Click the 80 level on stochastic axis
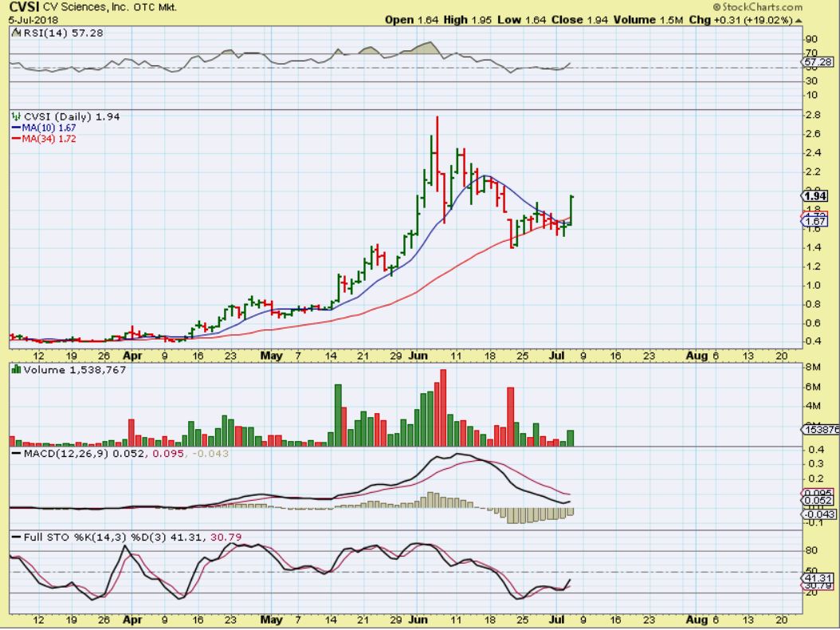840x630 pixels. pyautogui.click(x=811, y=550)
